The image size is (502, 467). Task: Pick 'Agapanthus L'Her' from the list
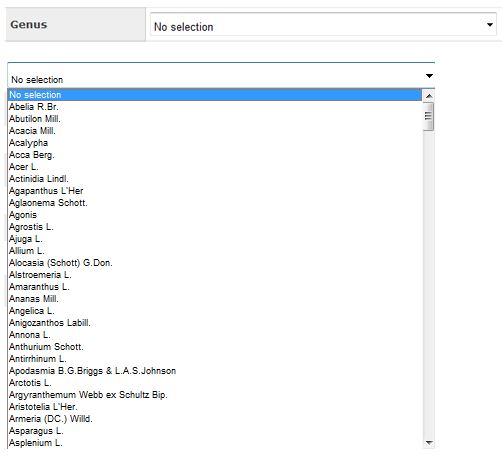point(215,191)
